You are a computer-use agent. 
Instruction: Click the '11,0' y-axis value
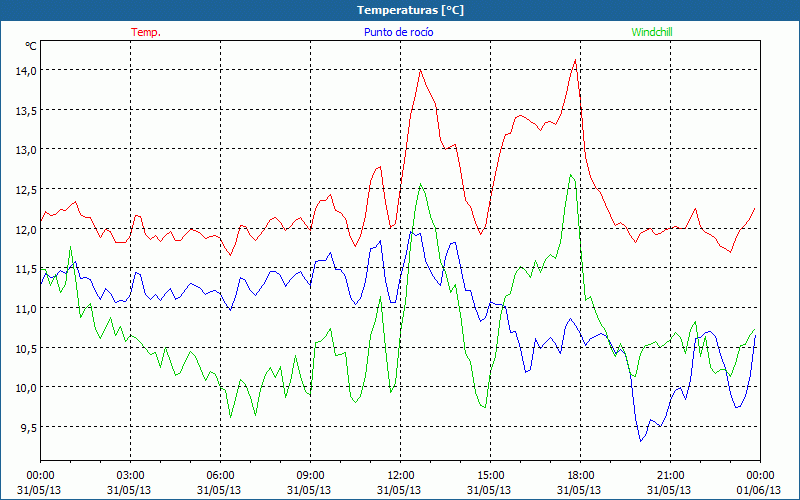pos(26,309)
